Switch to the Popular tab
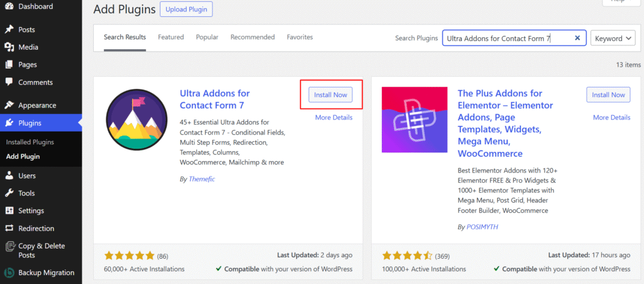644x284 pixels. point(207,37)
